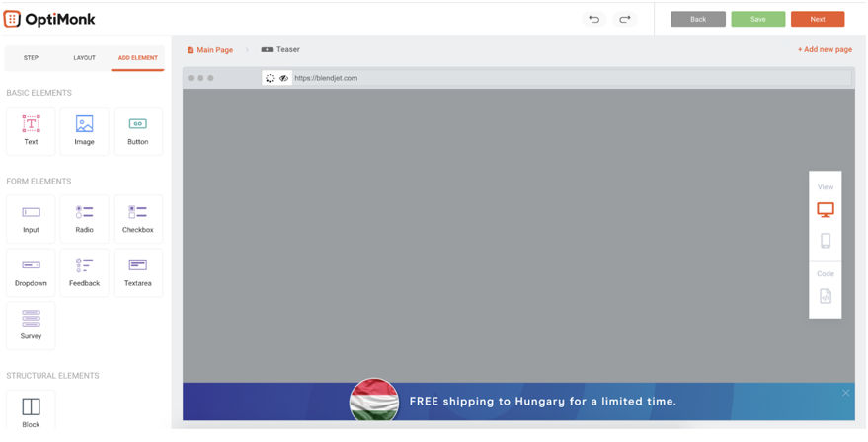868x442 pixels.
Task: Click the green Save button
Action: tap(757, 19)
